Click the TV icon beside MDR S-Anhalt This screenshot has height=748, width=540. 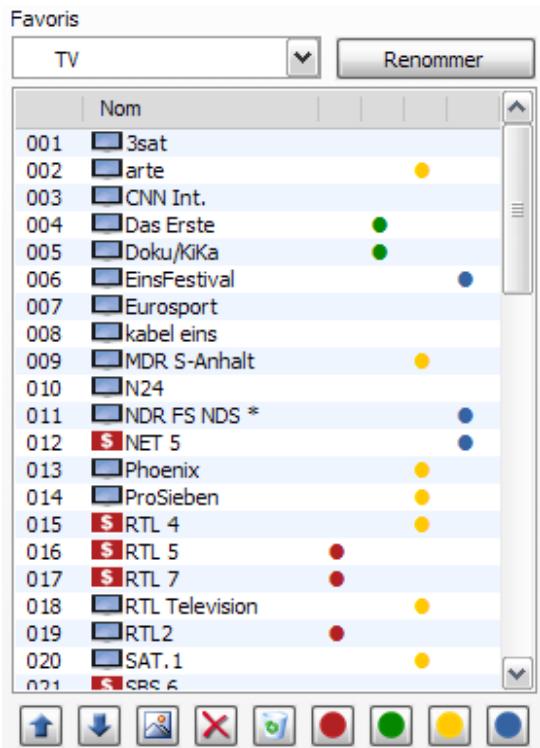click(x=106, y=360)
